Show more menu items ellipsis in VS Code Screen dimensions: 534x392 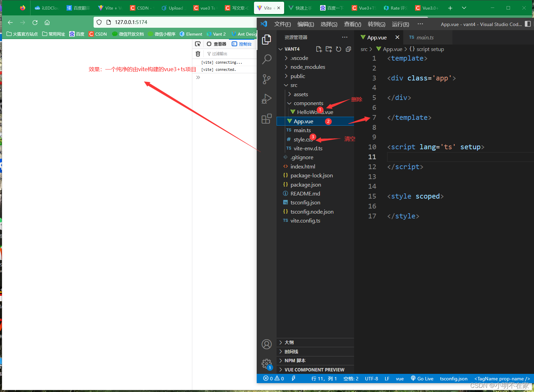point(420,24)
